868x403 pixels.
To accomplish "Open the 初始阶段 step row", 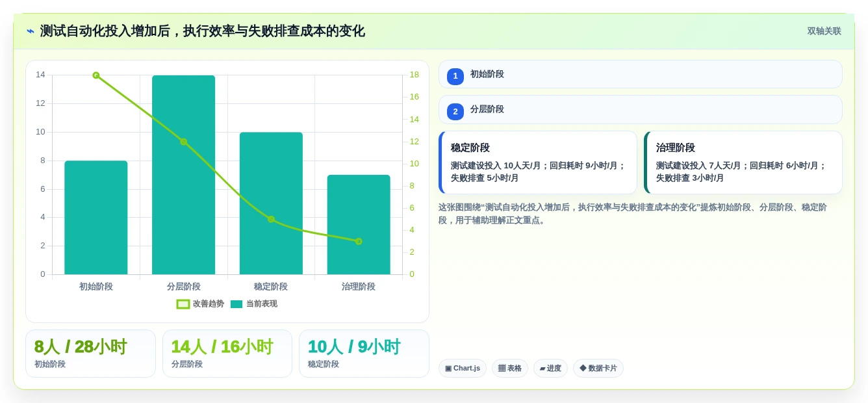I will tap(640, 74).
